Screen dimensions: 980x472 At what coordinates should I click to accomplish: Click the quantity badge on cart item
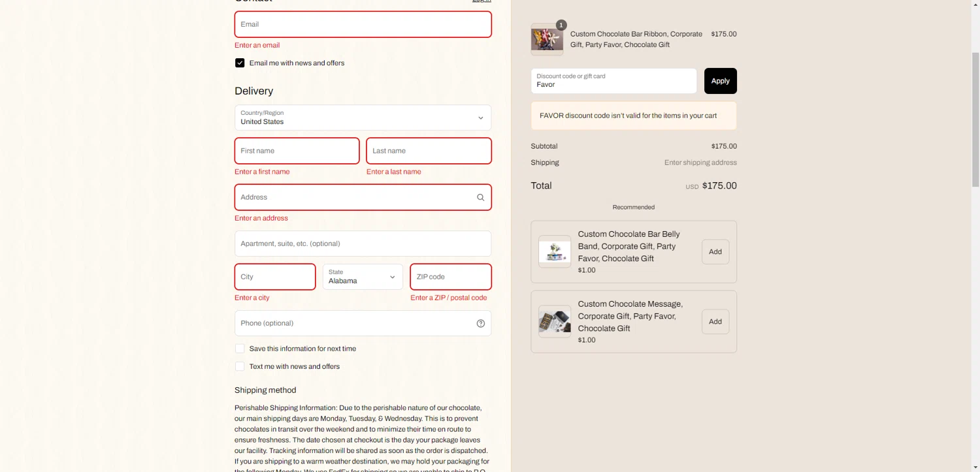561,25
